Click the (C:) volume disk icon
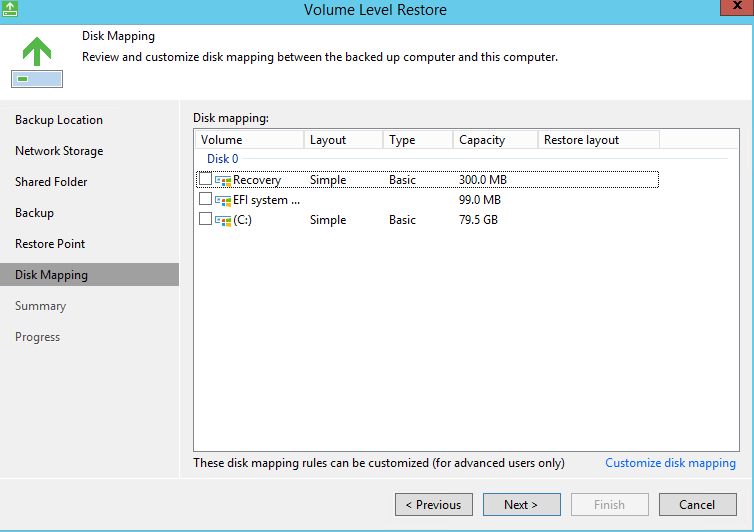754x532 pixels. pos(223,219)
